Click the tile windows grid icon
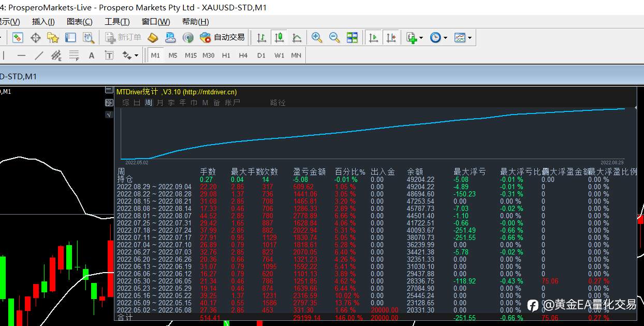 (x=352, y=38)
